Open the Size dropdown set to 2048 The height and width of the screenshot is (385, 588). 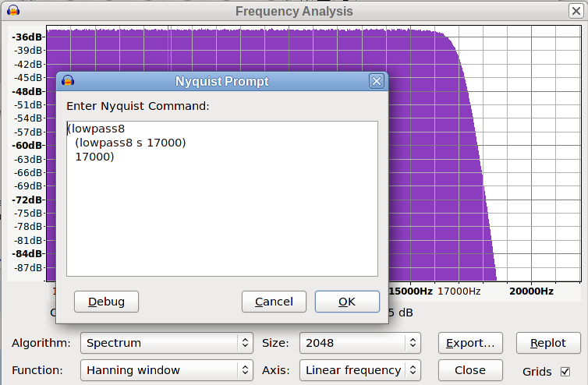click(360, 343)
